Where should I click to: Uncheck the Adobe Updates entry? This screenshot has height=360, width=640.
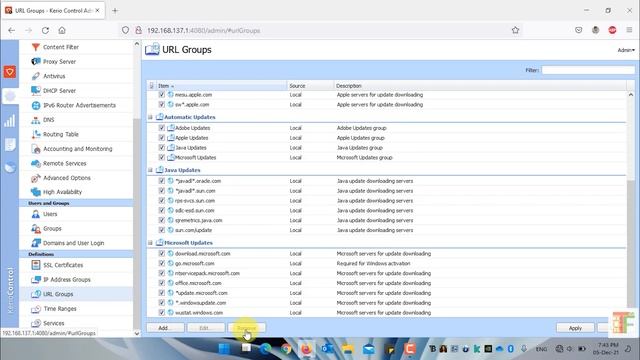(x=162, y=128)
